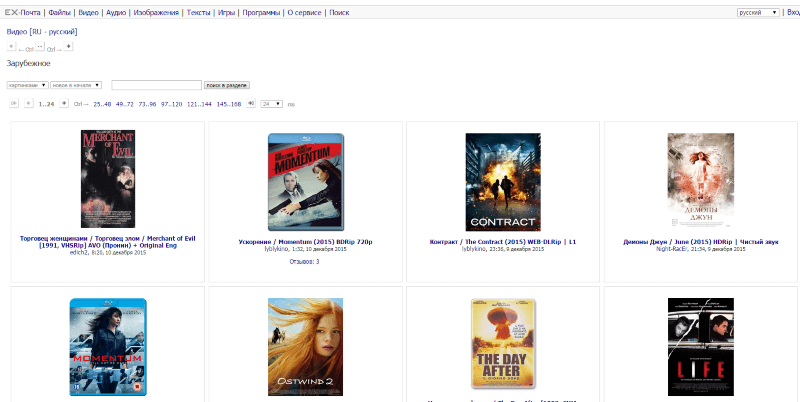This screenshot has height=402, width=800.
Task: Go to the next section arrow icon
Action: pos(68,46)
